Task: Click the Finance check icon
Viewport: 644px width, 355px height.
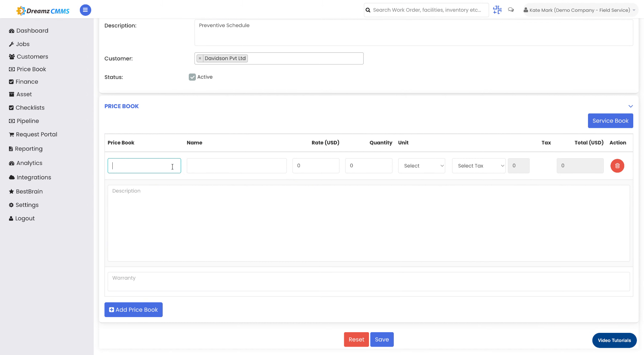Action: (x=11, y=82)
